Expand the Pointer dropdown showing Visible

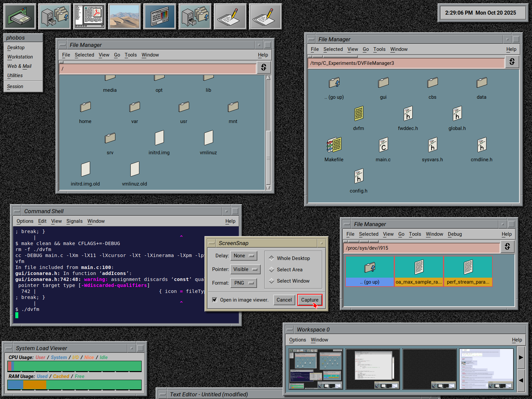[245, 269]
